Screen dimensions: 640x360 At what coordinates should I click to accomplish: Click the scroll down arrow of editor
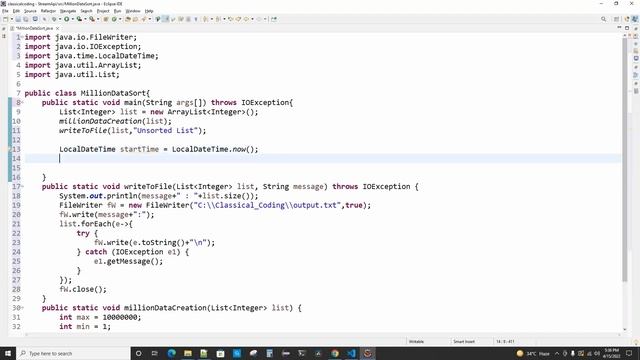pyautogui.click(x=624, y=329)
